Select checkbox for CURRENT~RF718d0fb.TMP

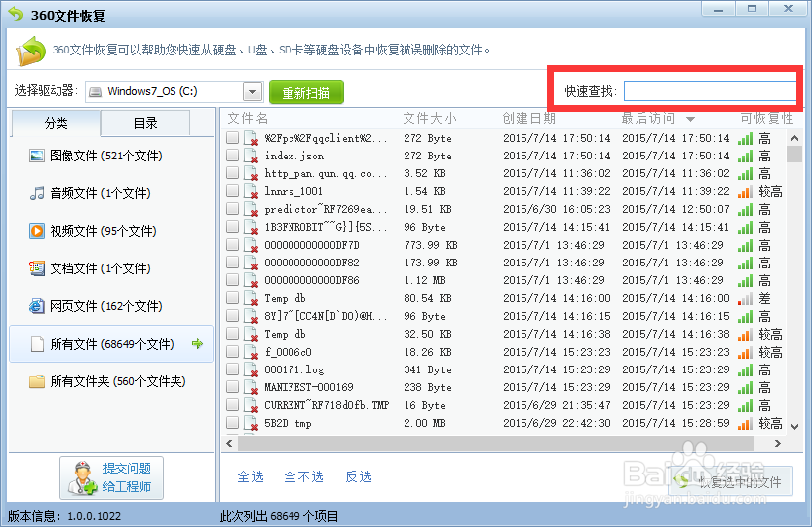click(233, 405)
